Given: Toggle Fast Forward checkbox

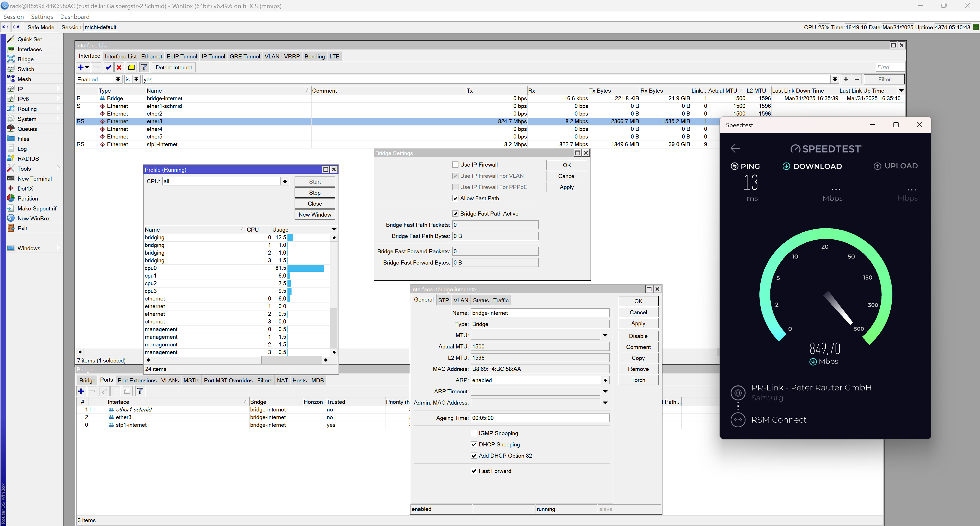Looking at the screenshot, I should [474, 471].
